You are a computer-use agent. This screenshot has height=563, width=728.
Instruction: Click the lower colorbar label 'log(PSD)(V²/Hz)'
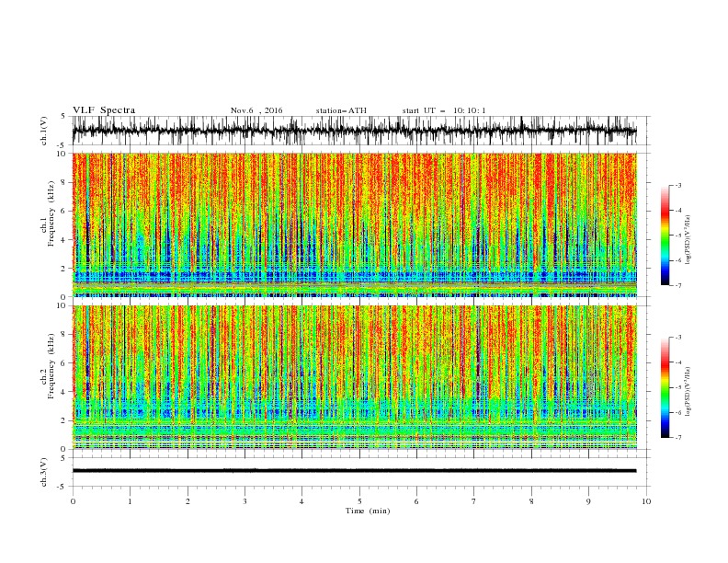tap(688, 391)
